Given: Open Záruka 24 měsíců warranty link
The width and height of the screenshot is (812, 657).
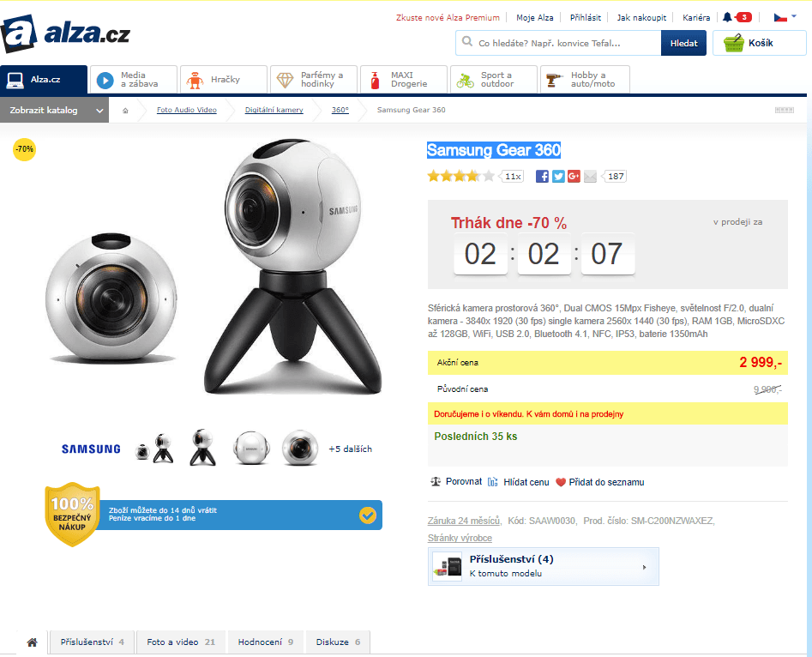Looking at the screenshot, I should 464,521.
